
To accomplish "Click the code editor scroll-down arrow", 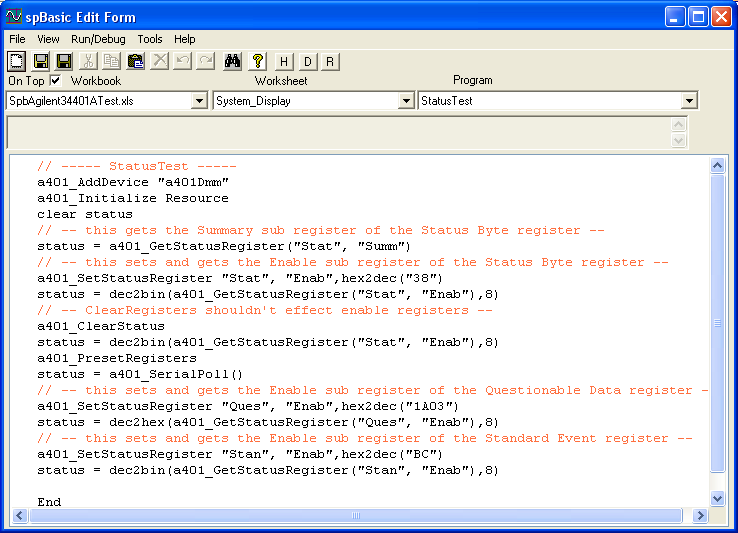I will point(717,499).
